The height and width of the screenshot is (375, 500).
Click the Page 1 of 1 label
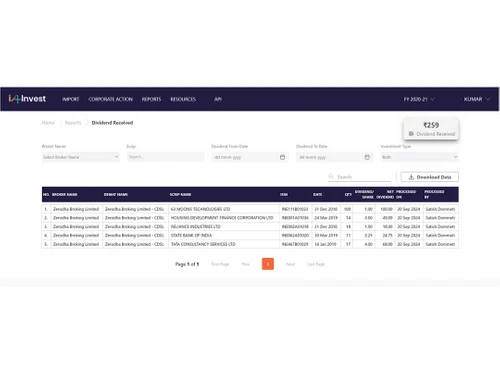(187, 264)
